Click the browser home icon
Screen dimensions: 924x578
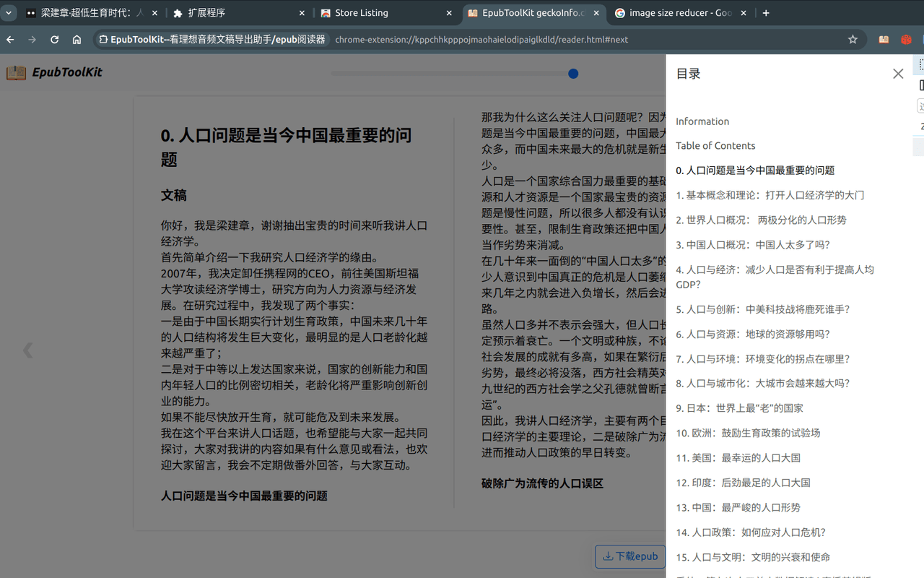pos(77,40)
